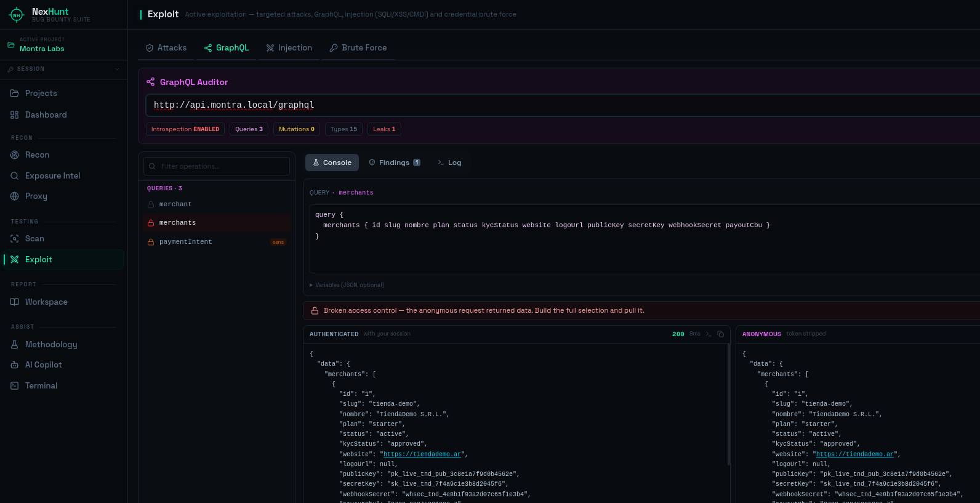Select the paymentIntent query

[x=217, y=242]
